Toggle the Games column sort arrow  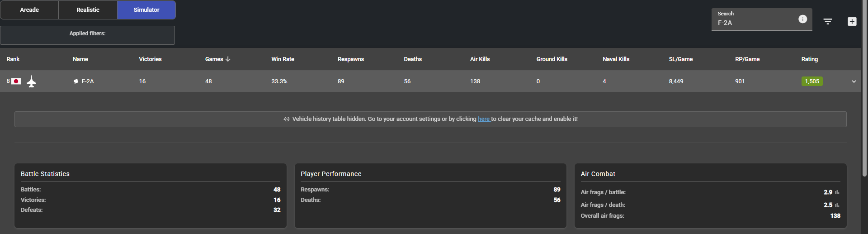coord(228,59)
